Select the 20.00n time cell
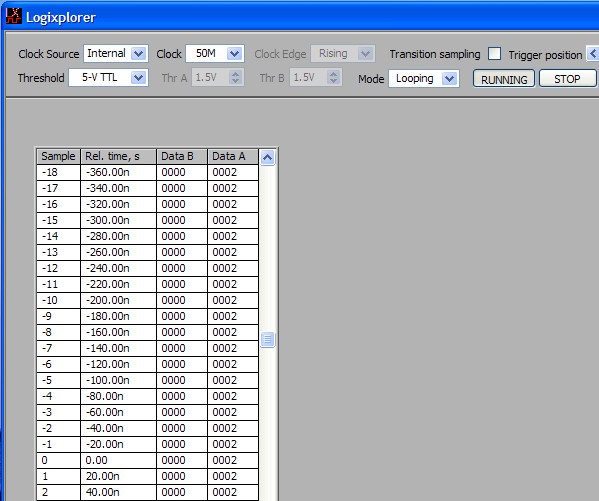Viewport: 599px width, 501px height. [x=118, y=477]
